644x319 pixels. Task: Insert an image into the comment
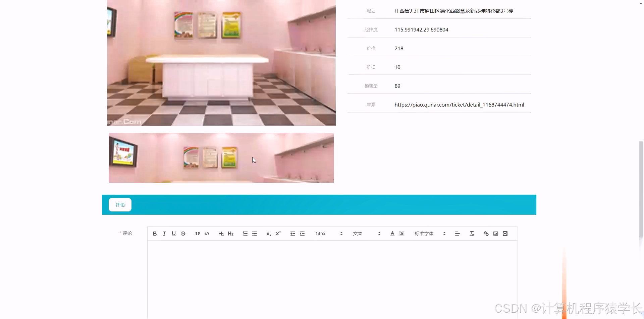click(496, 233)
